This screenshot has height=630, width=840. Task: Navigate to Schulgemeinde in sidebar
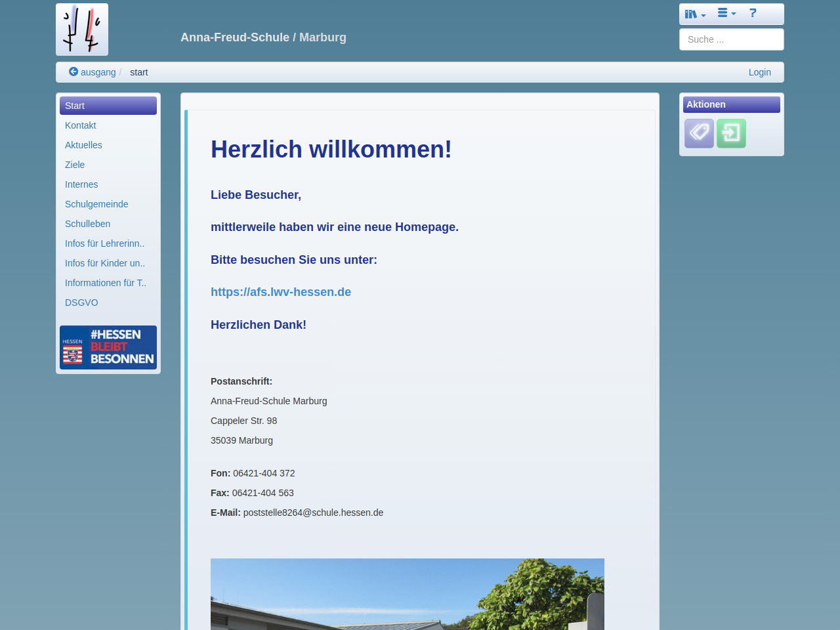coord(96,204)
